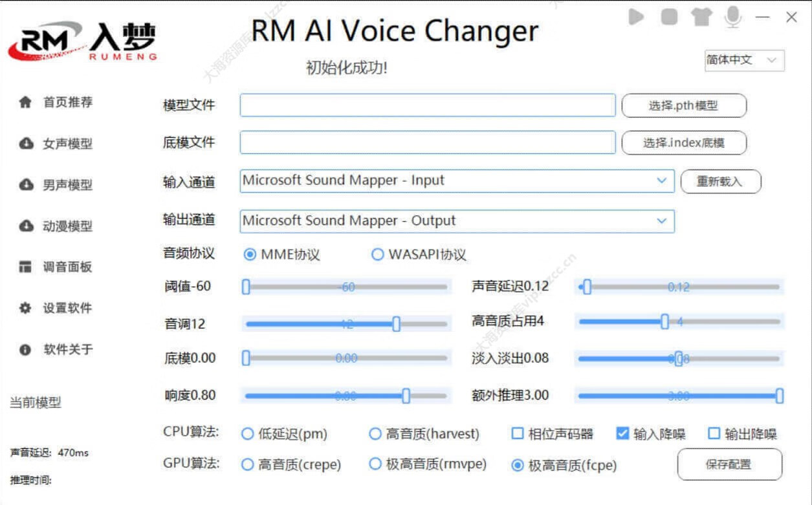Click the cloud download icon beside 动漫模型
The image size is (812, 505).
(26, 226)
